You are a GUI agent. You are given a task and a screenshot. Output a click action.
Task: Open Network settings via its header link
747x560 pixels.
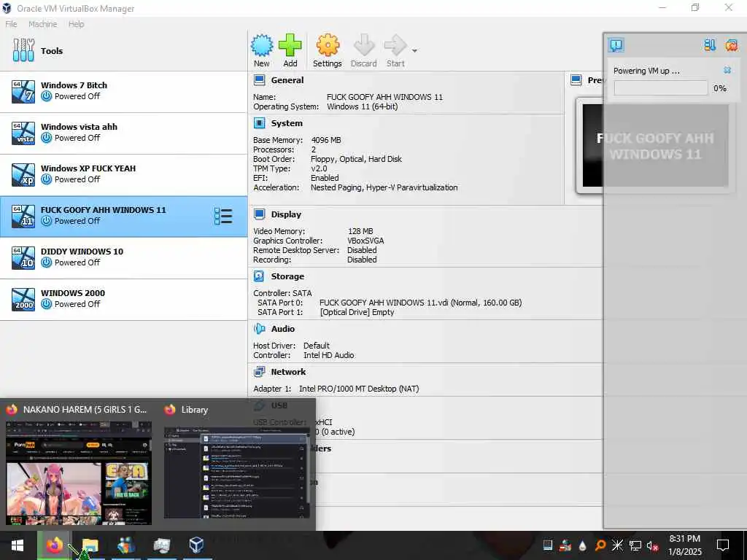point(288,372)
